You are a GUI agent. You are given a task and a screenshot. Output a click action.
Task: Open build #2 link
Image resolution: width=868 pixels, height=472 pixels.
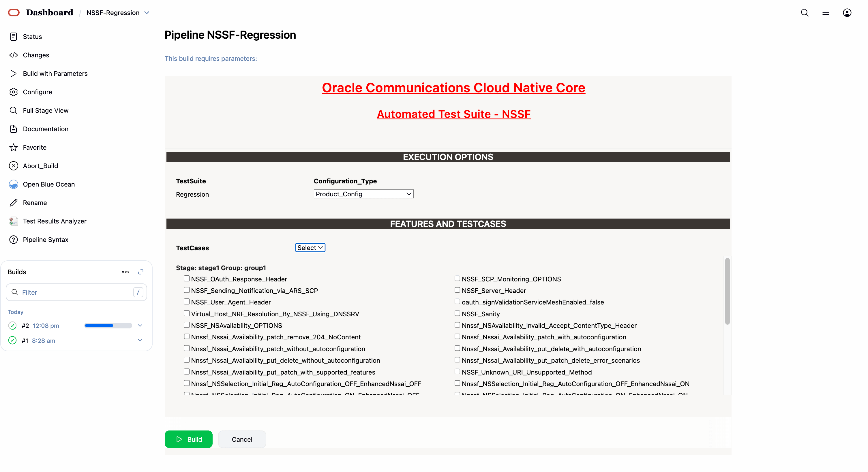tap(25, 326)
